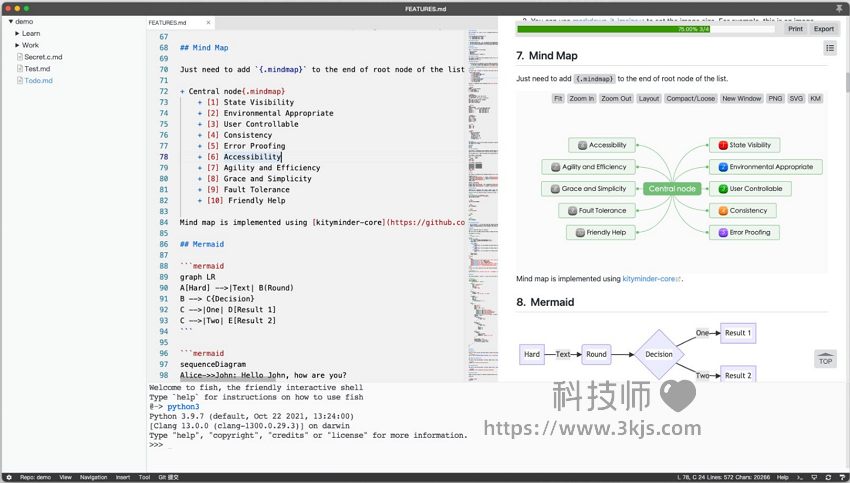Expand the Learn folder
This screenshot has width=850, height=483.
[17, 34]
